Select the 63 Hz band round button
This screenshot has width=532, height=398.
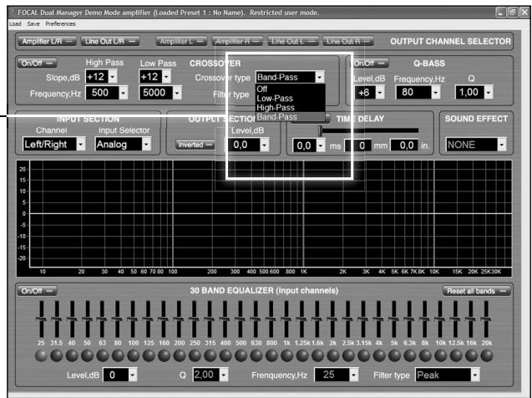click(x=103, y=355)
